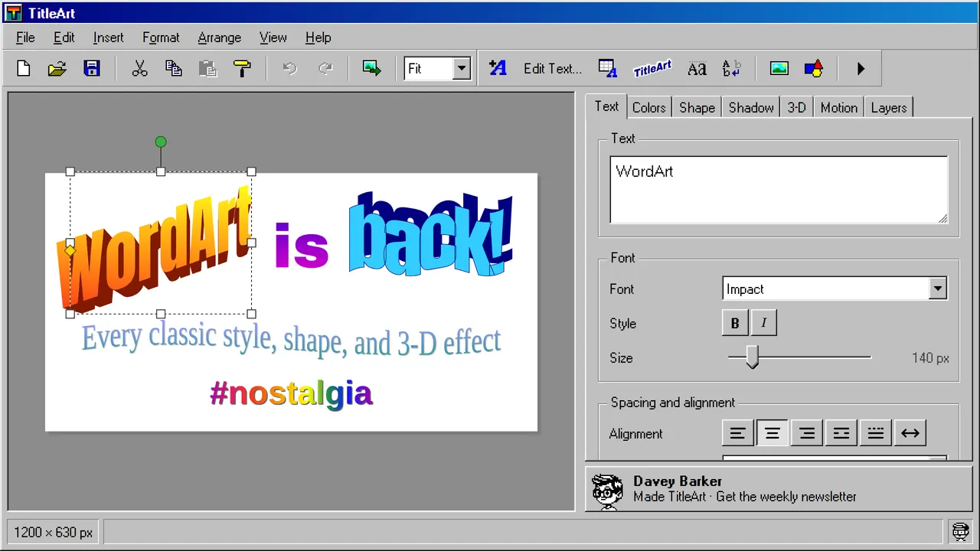Switch to the 3-D tab

(797, 108)
